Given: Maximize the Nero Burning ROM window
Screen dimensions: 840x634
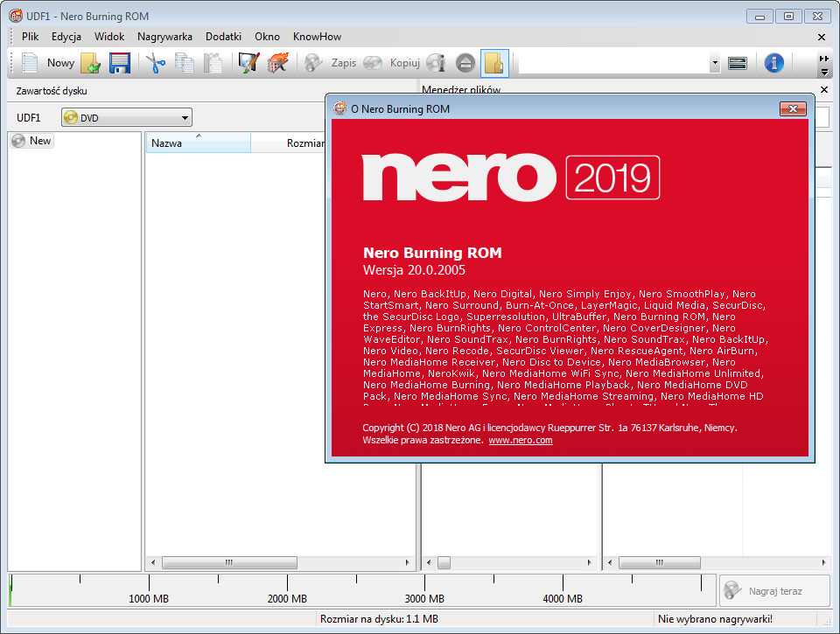Looking at the screenshot, I should [788, 16].
